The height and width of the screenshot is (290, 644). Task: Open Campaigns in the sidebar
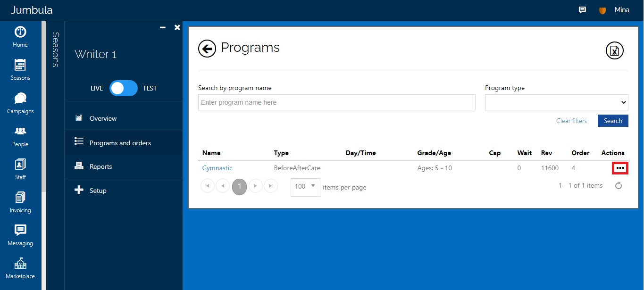(20, 103)
